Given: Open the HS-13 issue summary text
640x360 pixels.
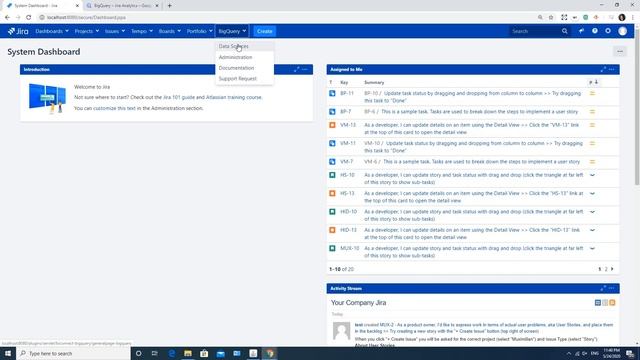Looking at the screenshot, I should pyautogui.click(x=473, y=197).
